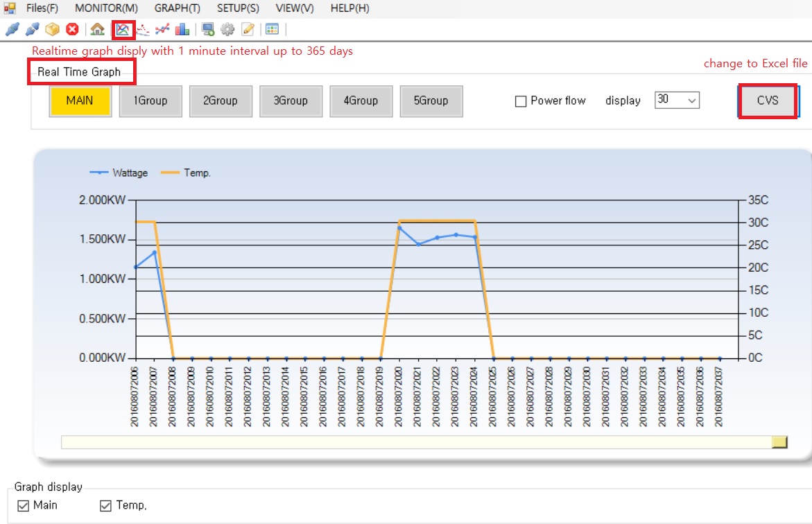Click the application icon beside Files menu
The height and width of the screenshot is (524, 812).
[10, 8]
